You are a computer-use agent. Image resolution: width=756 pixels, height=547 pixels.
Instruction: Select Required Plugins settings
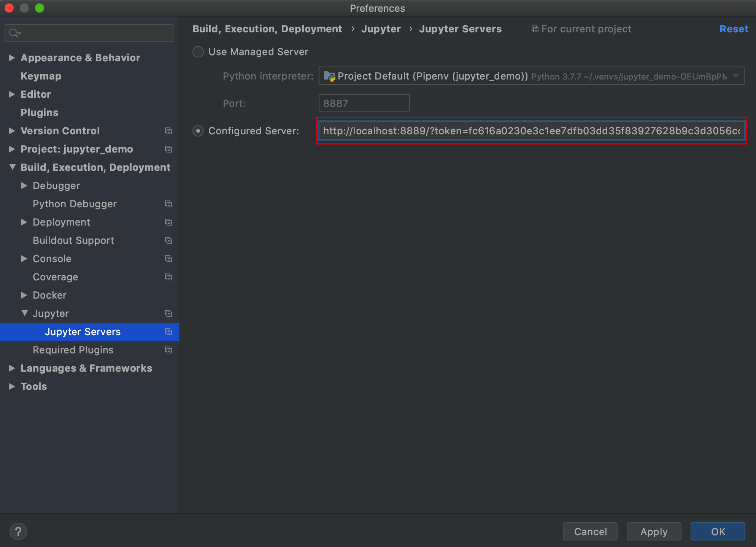pyautogui.click(x=73, y=350)
